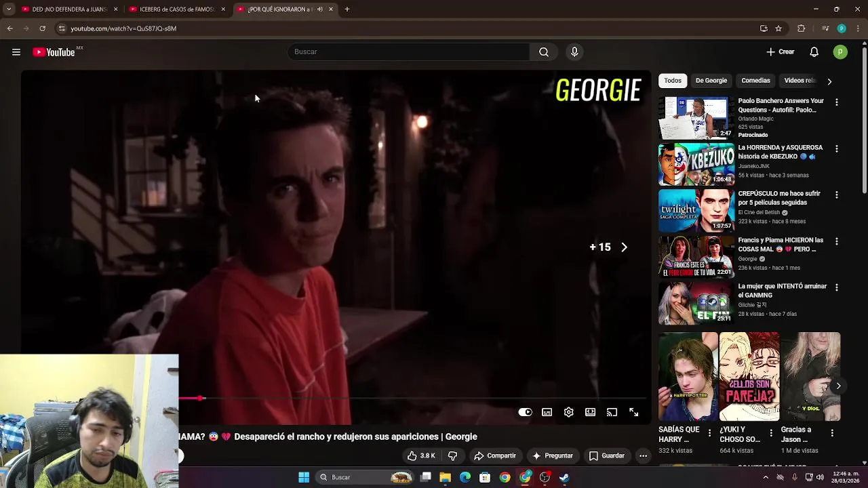Open options for the CREPÚSCULO video
Viewport: 868px width, 488px height.
coord(837,195)
